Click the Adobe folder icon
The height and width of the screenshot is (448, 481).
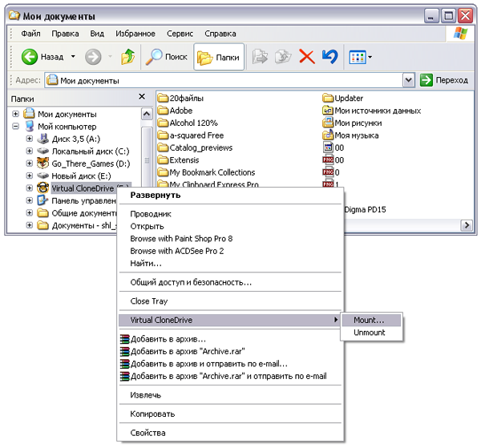(x=163, y=111)
